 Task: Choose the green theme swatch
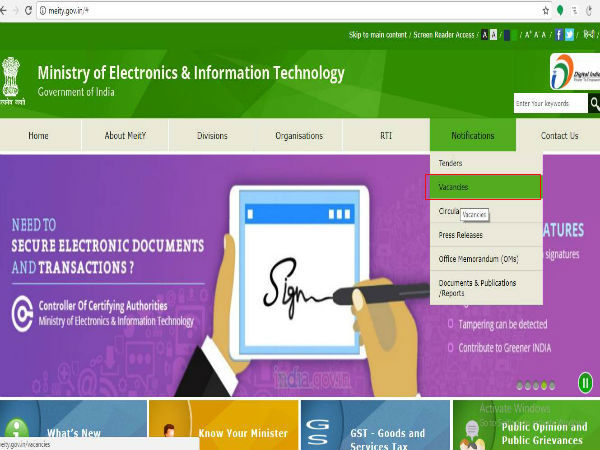(515, 35)
